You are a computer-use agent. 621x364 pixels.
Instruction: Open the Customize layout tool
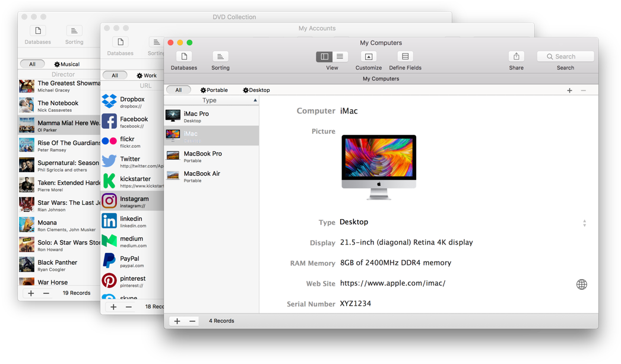click(x=368, y=57)
